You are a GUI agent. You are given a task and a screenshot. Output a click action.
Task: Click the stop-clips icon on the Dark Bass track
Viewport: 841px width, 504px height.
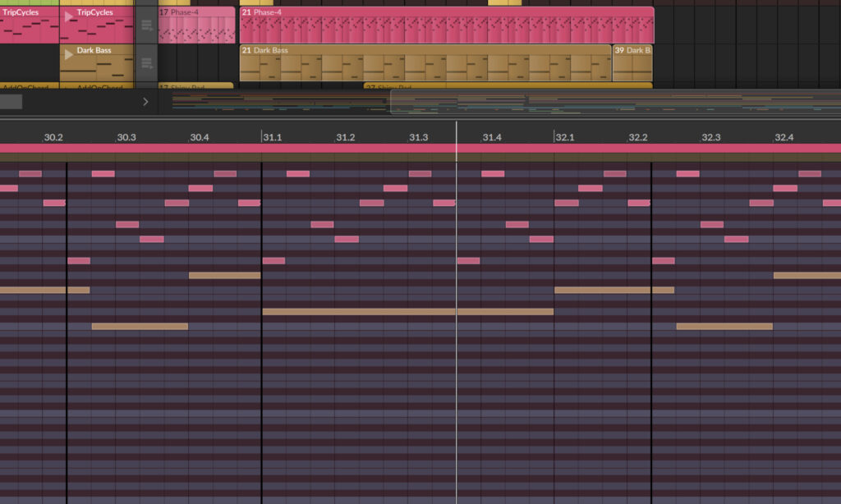click(x=146, y=63)
